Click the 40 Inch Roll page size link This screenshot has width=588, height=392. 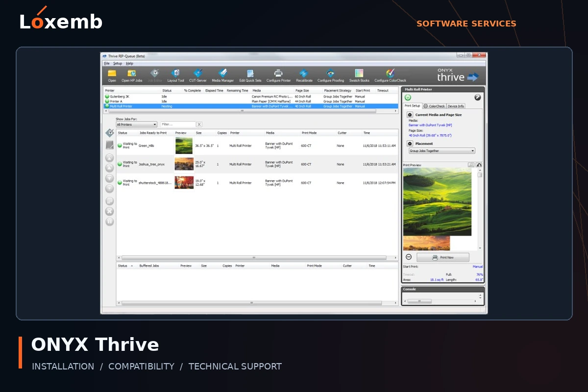430,135
